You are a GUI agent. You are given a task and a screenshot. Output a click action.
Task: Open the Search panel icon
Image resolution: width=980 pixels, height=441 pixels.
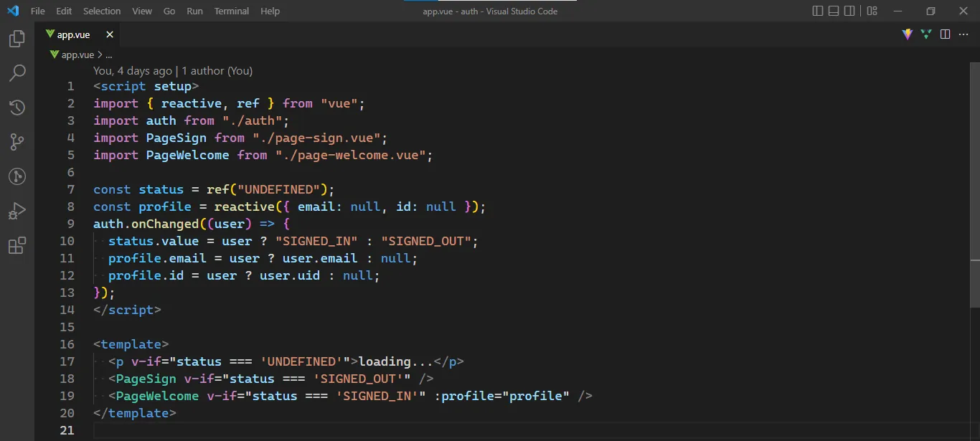click(18, 73)
